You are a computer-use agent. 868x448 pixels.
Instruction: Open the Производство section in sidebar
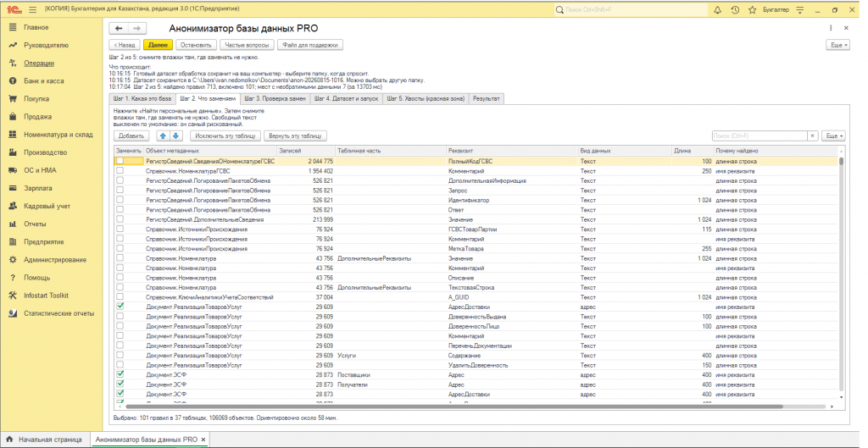pos(46,152)
